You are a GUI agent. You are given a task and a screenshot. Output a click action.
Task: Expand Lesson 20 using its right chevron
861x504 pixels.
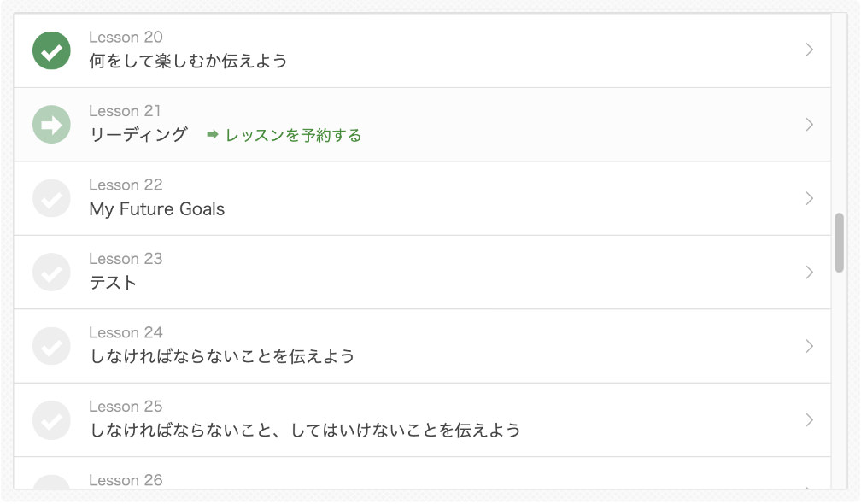tap(809, 50)
